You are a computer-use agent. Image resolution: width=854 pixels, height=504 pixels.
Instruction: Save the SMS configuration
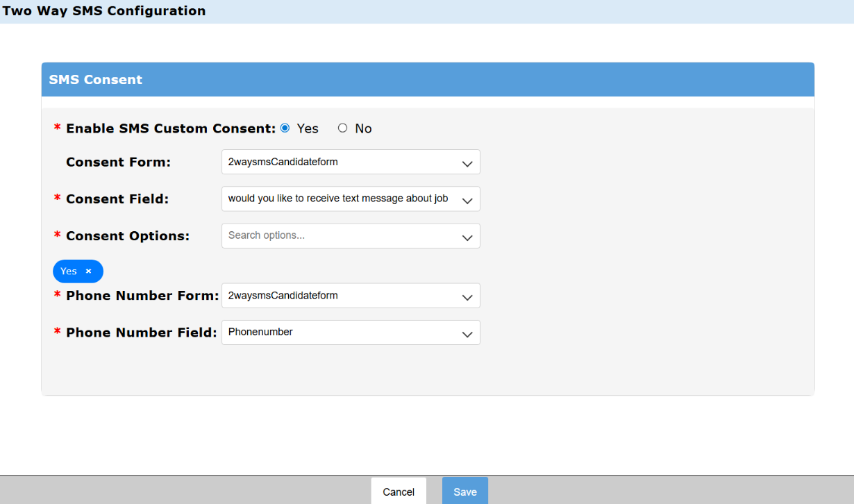(x=464, y=492)
